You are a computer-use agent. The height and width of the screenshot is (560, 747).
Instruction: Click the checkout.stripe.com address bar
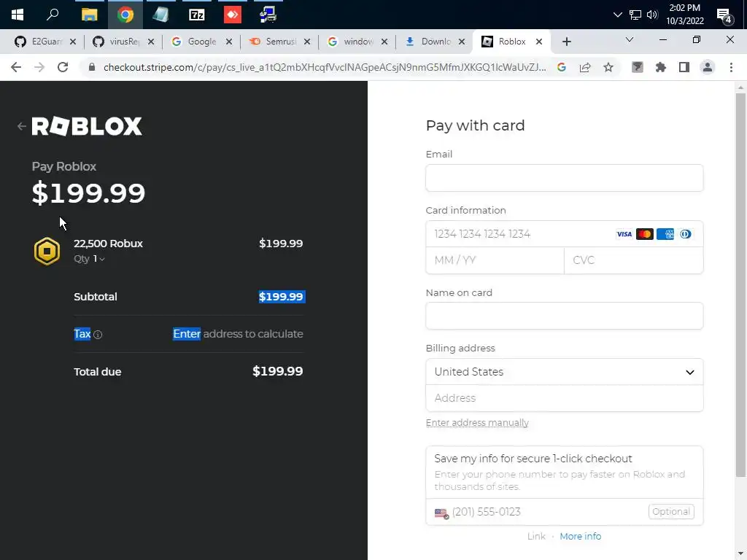325,68
